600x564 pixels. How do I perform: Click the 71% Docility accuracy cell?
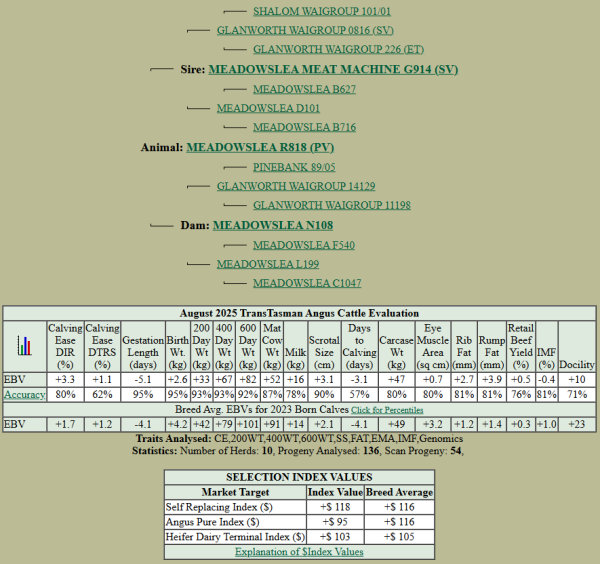(577, 394)
